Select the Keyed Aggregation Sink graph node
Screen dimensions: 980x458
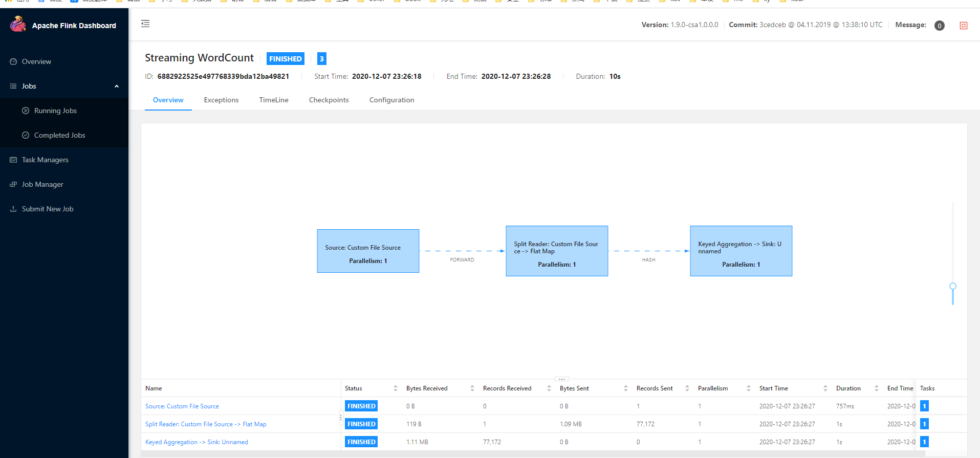click(x=741, y=251)
